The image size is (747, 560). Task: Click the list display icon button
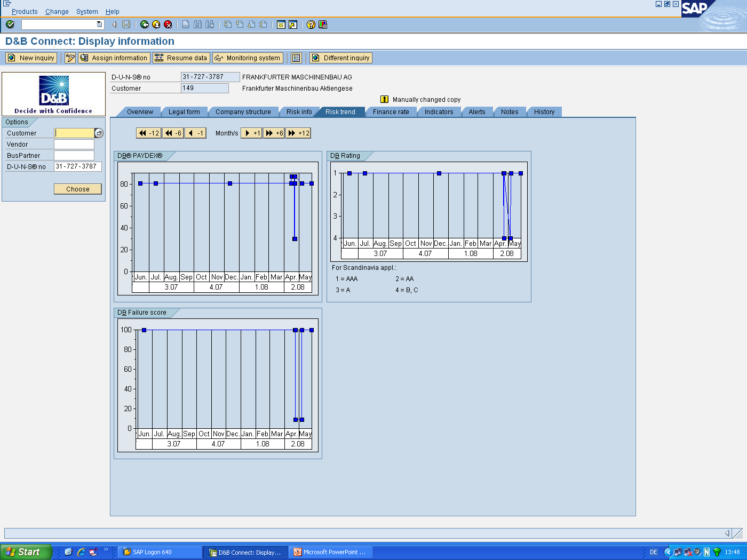click(x=297, y=58)
